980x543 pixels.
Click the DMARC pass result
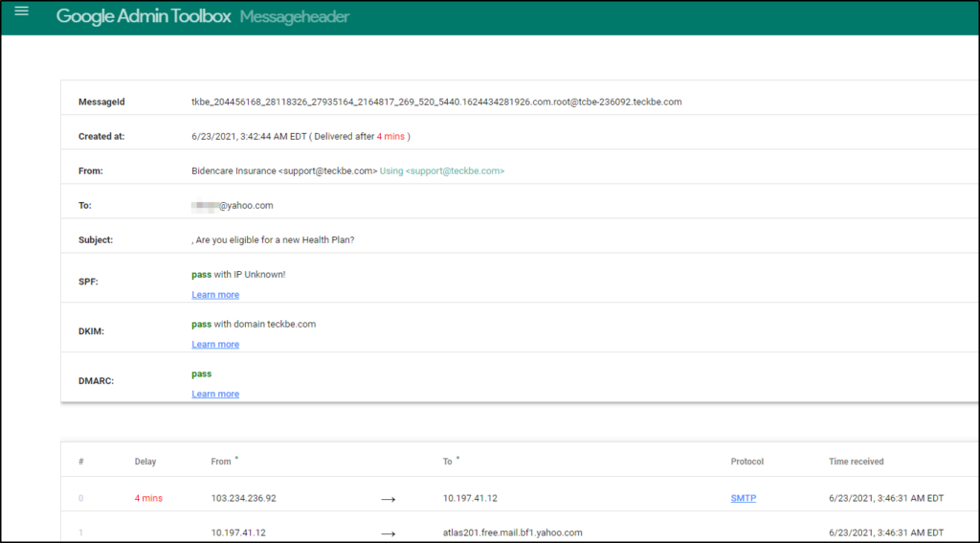[x=201, y=373]
